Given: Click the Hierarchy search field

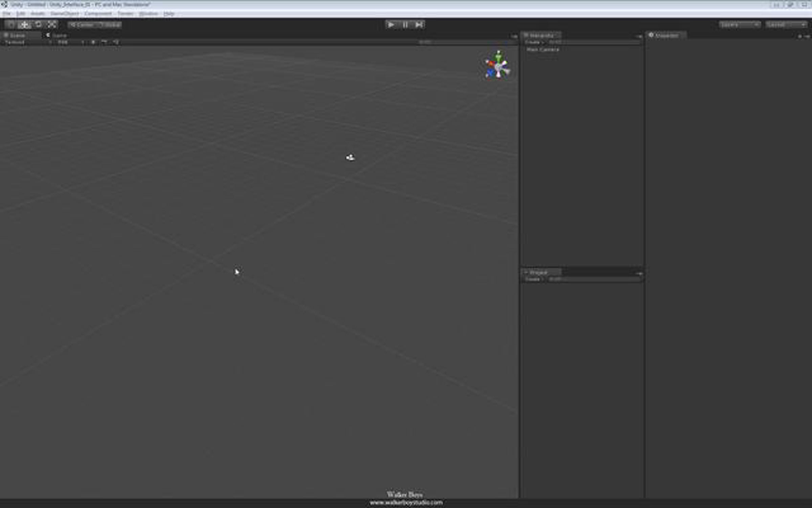Looking at the screenshot, I should pyautogui.click(x=594, y=42).
